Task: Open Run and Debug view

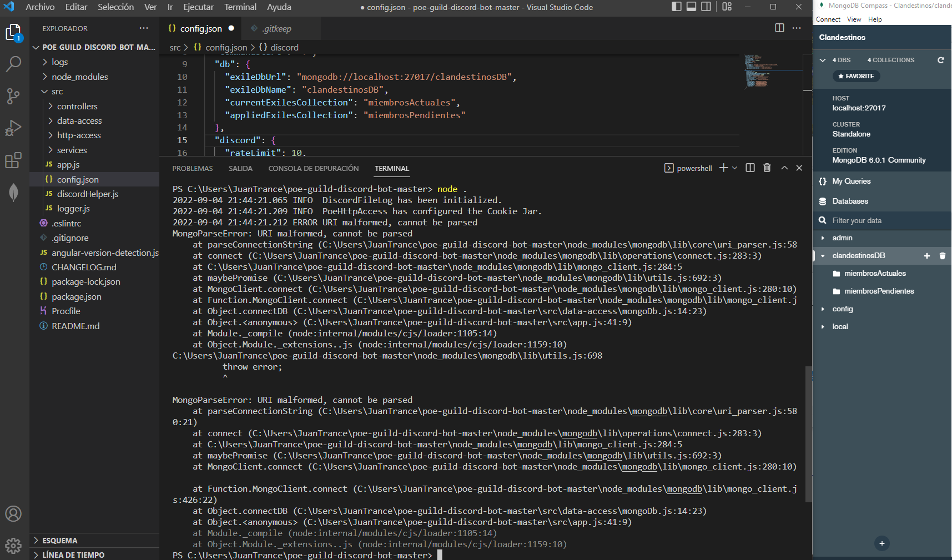Action: (x=13, y=128)
